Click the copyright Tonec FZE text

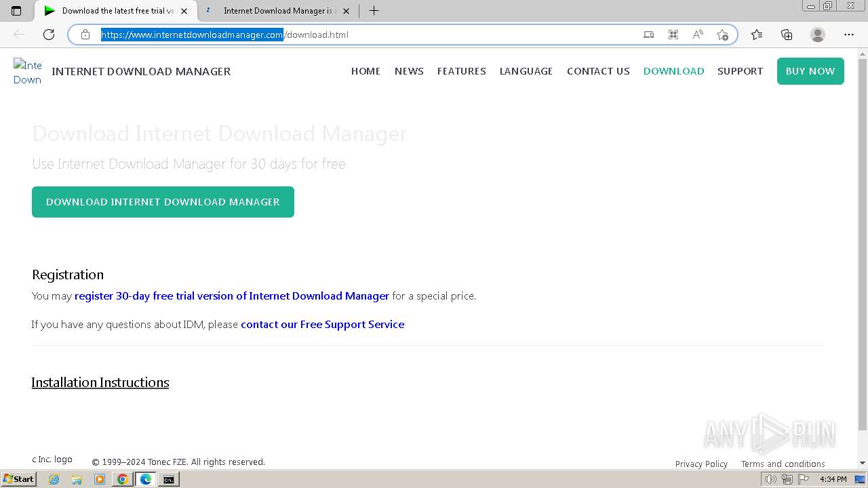pos(178,462)
